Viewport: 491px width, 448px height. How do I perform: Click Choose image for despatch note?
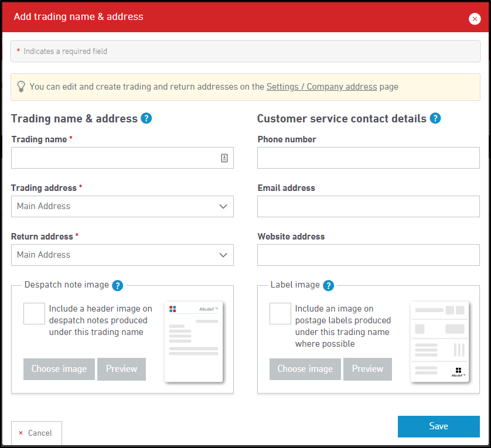click(59, 369)
